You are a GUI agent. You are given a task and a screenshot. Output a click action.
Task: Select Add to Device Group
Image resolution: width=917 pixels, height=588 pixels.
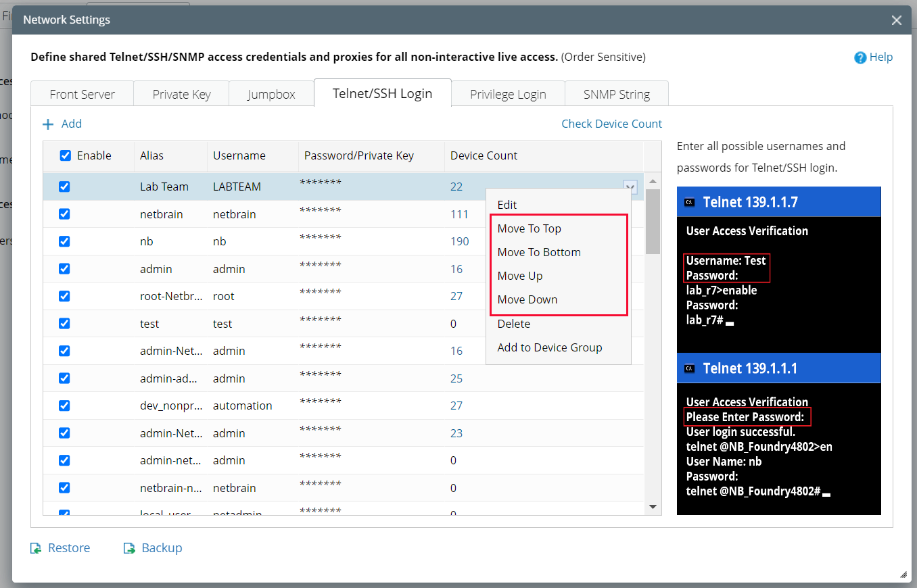(548, 347)
